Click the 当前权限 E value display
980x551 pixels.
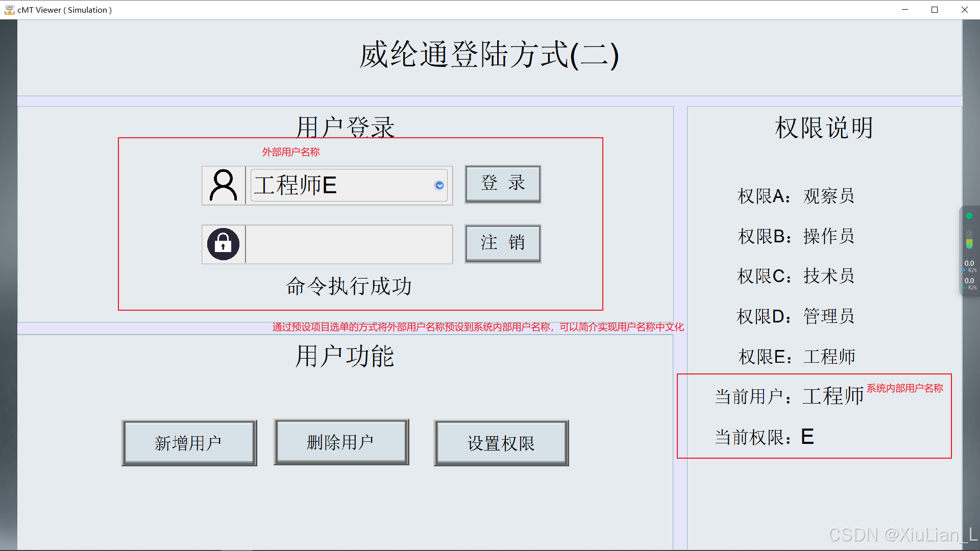[807, 437]
